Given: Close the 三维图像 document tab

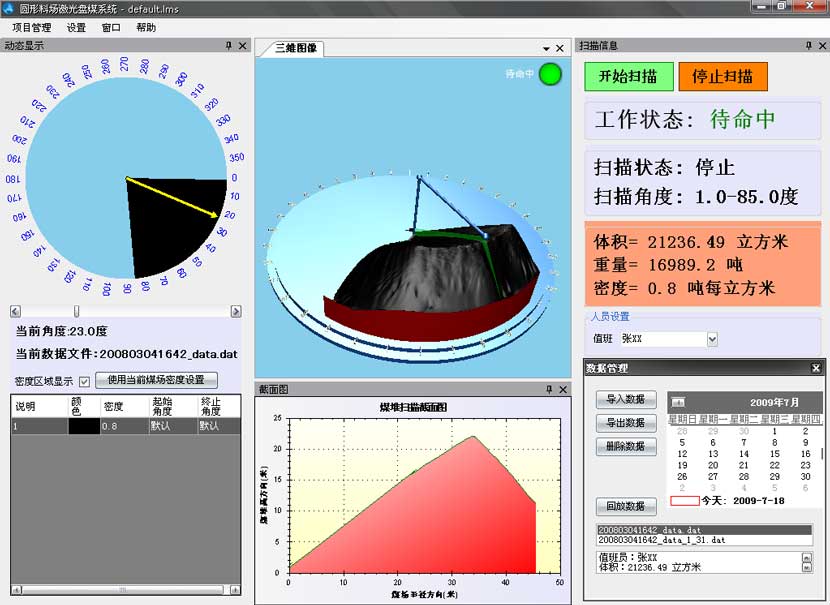Looking at the screenshot, I should (x=560, y=48).
